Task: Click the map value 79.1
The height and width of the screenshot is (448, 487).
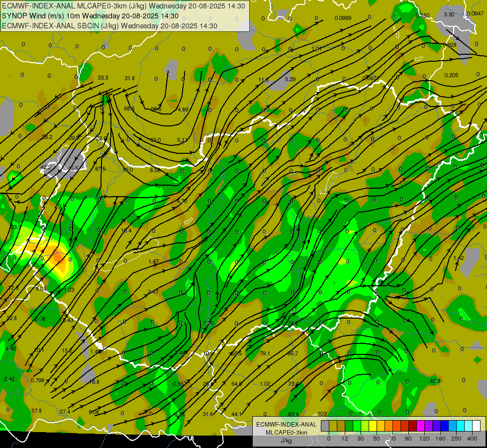Action: tap(265, 353)
